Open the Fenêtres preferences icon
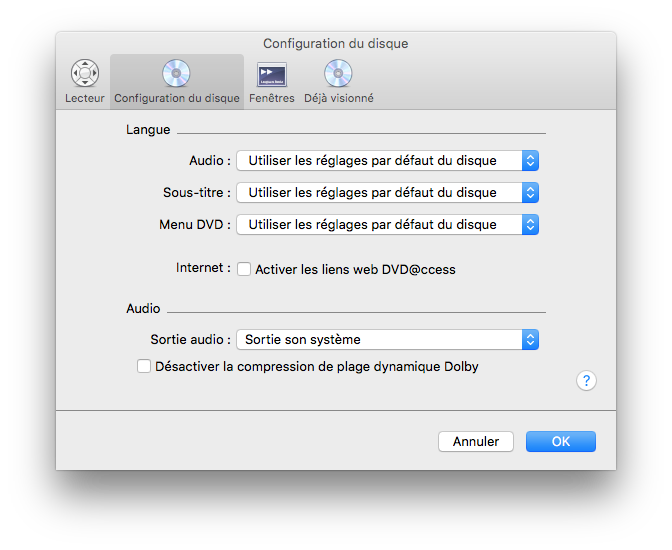 [x=272, y=75]
